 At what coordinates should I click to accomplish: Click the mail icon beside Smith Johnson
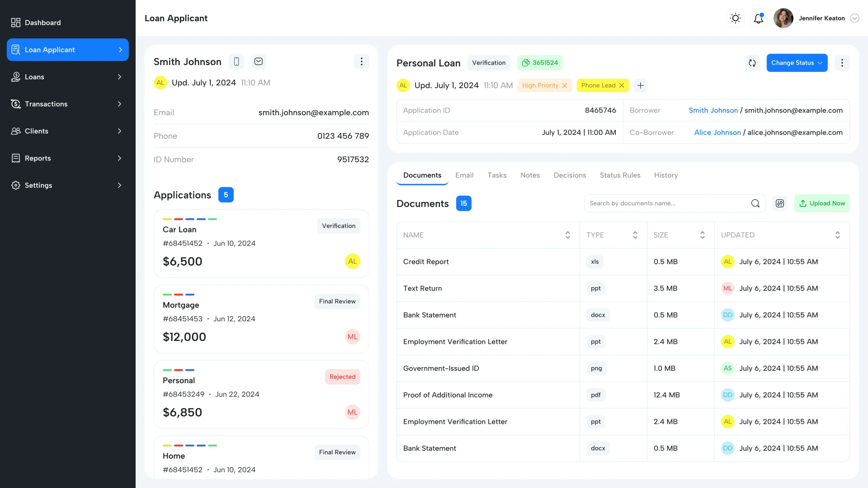pos(258,61)
